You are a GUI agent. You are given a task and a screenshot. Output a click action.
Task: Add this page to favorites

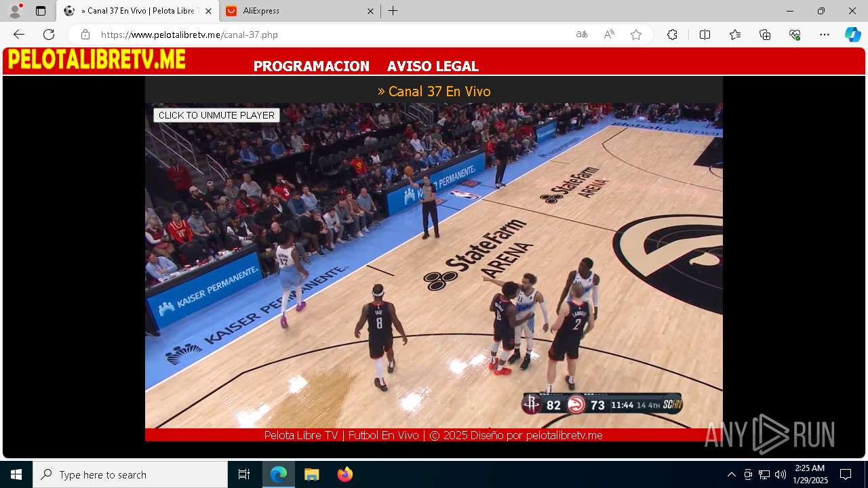click(636, 35)
